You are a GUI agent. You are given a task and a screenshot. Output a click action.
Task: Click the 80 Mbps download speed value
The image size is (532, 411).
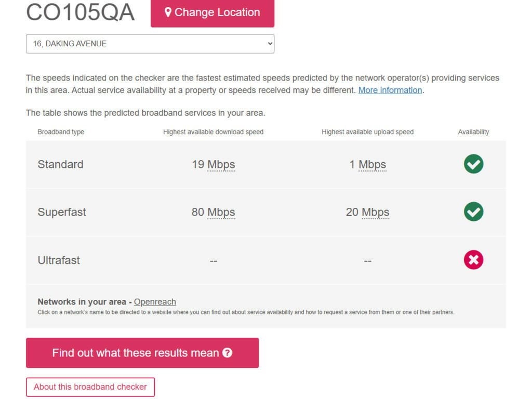pyautogui.click(x=213, y=212)
